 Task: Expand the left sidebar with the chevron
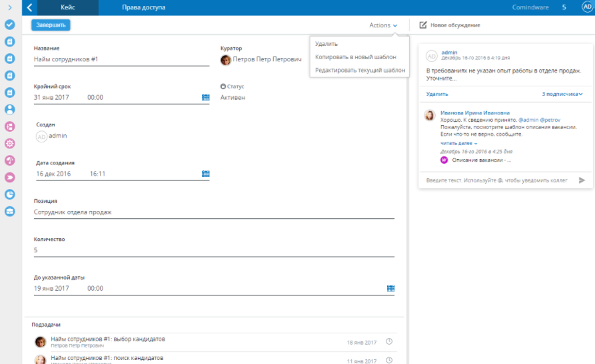point(10,7)
